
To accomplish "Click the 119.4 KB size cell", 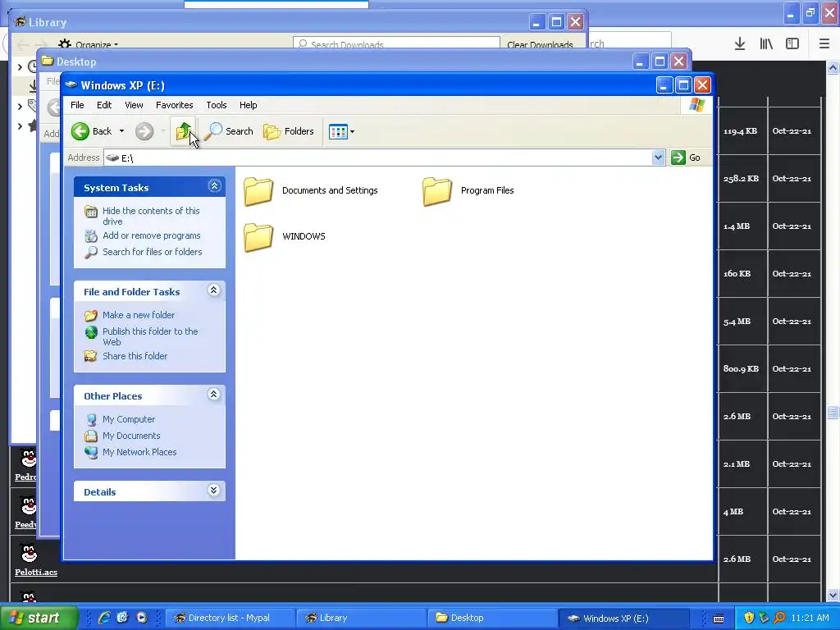I will 741,130.
